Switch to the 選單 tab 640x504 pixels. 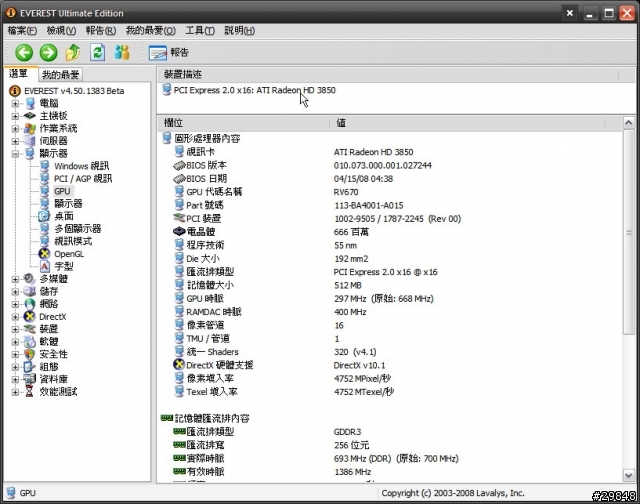pos(20,73)
